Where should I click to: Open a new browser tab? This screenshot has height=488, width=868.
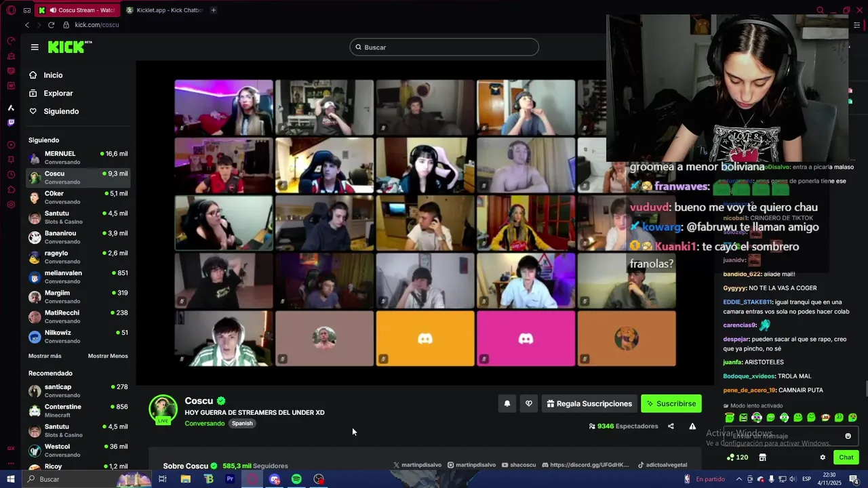click(x=213, y=10)
